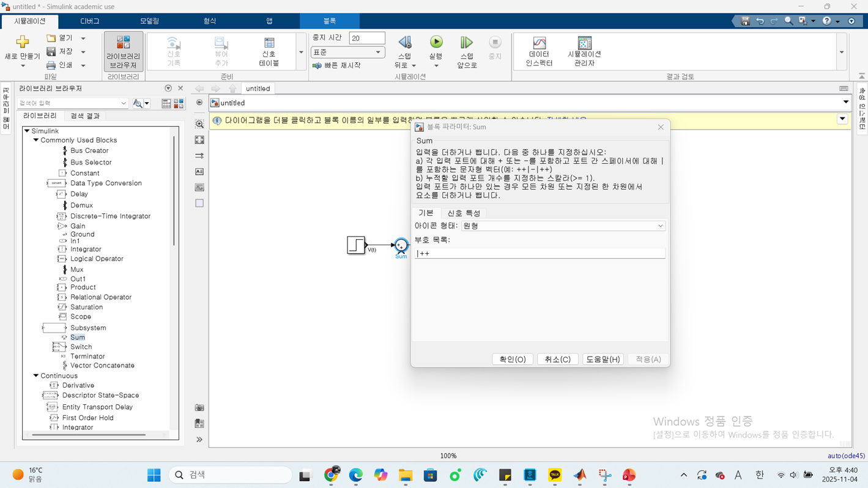Image resolution: width=868 pixels, height=488 pixels.
Task: Click the 빠른 재시작 fast restart toggle
Action: [336, 65]
